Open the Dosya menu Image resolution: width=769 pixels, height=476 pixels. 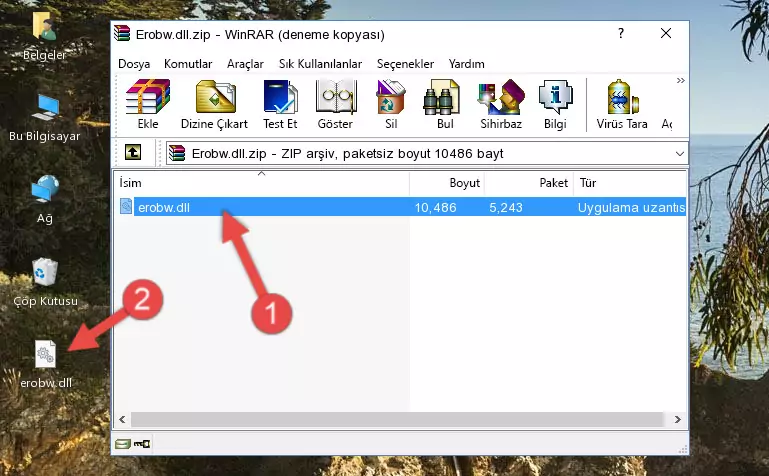point(134,64)
